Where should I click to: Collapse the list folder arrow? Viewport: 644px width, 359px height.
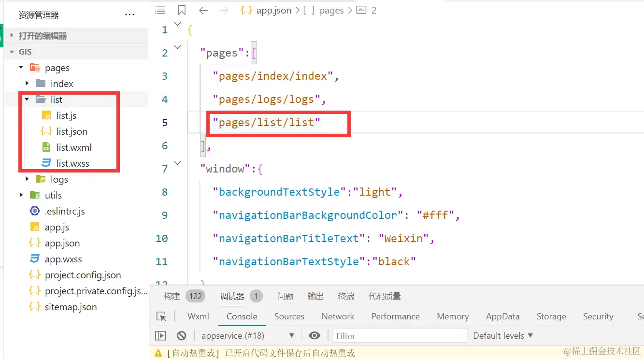[27, 100]
